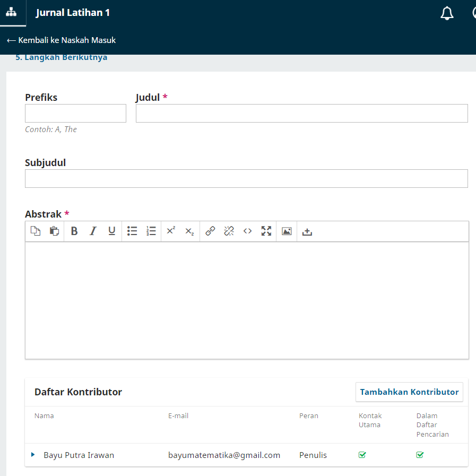The image size is (476, 476).
Task: Focus the Prefiks input field
Action: pos(75,113)
